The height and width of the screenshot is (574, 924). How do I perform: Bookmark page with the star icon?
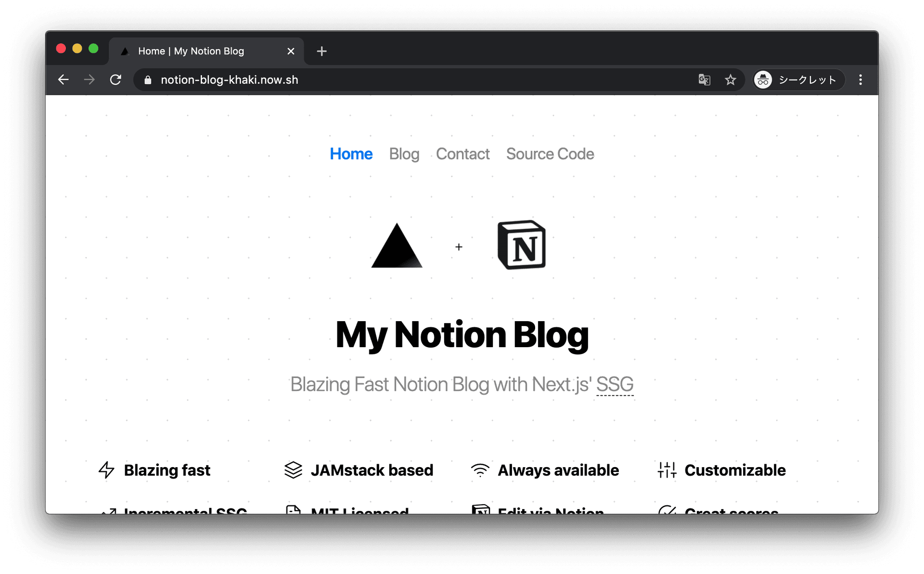(x=731, y=79)
